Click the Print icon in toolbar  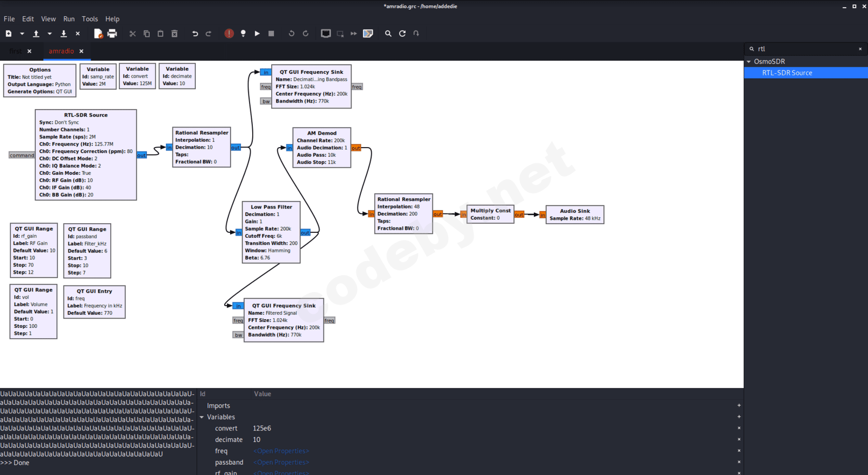112,34
